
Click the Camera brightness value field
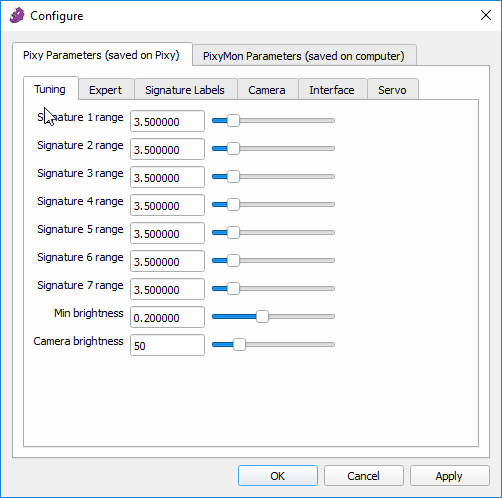[167, 345]
